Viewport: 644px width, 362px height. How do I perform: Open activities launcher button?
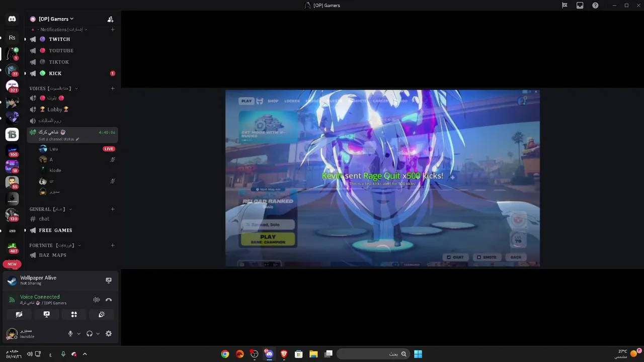[74, 314]
